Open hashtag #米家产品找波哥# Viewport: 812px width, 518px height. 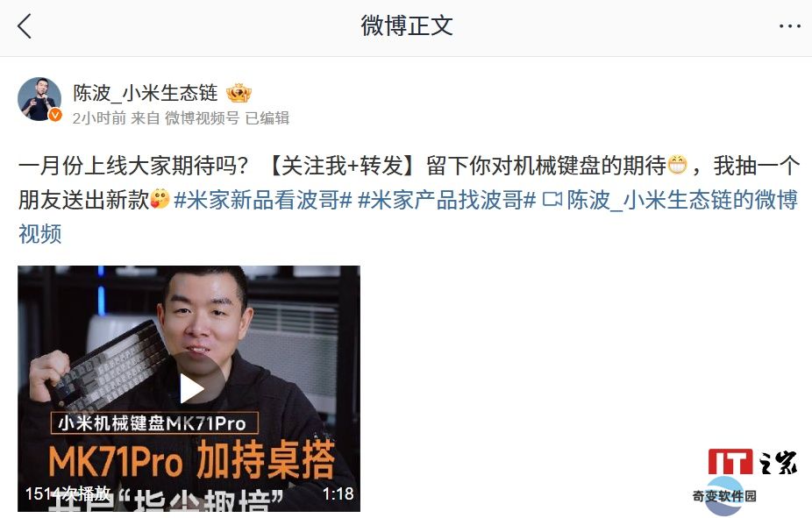[x=446, y=200]
